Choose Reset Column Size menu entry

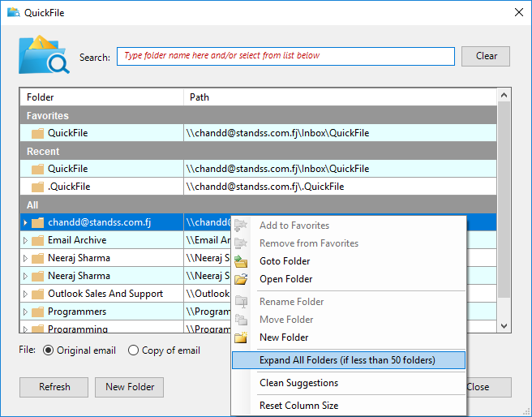tap(298, 406)
